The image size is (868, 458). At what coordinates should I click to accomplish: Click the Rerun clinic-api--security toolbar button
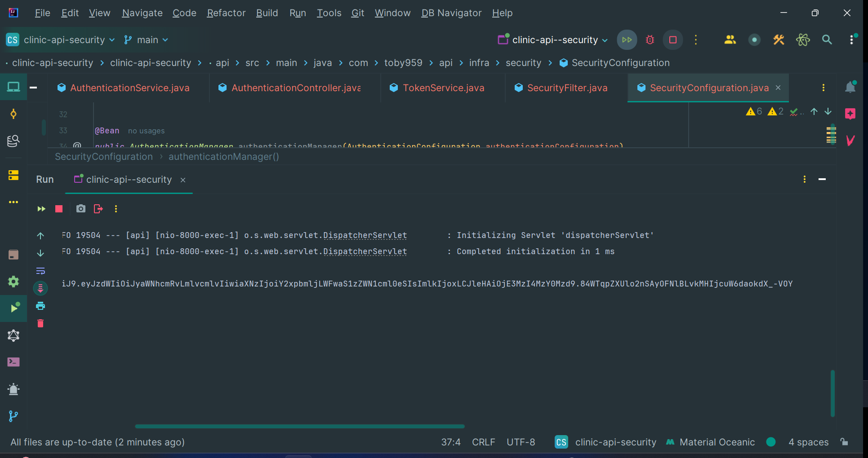click(x=627, y=40)
